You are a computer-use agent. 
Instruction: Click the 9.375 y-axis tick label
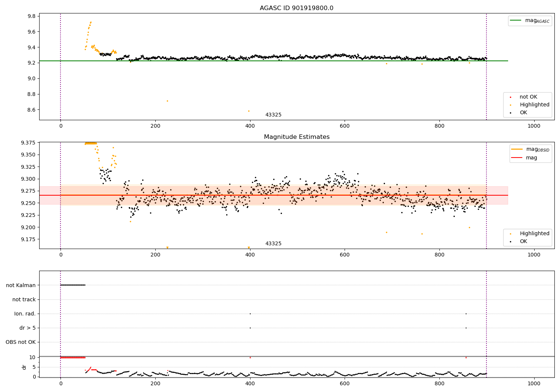pos(29,143)
